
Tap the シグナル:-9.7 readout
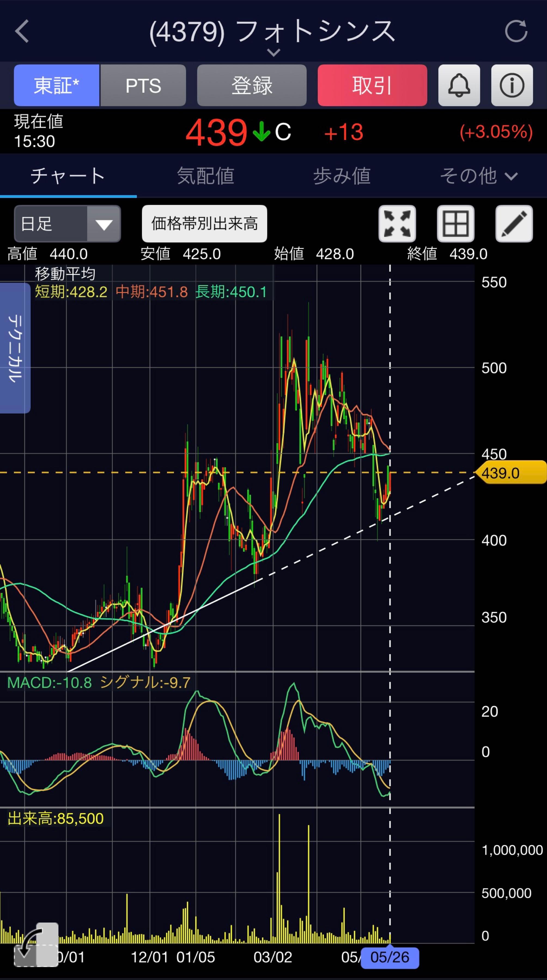(x=145, y=683)
